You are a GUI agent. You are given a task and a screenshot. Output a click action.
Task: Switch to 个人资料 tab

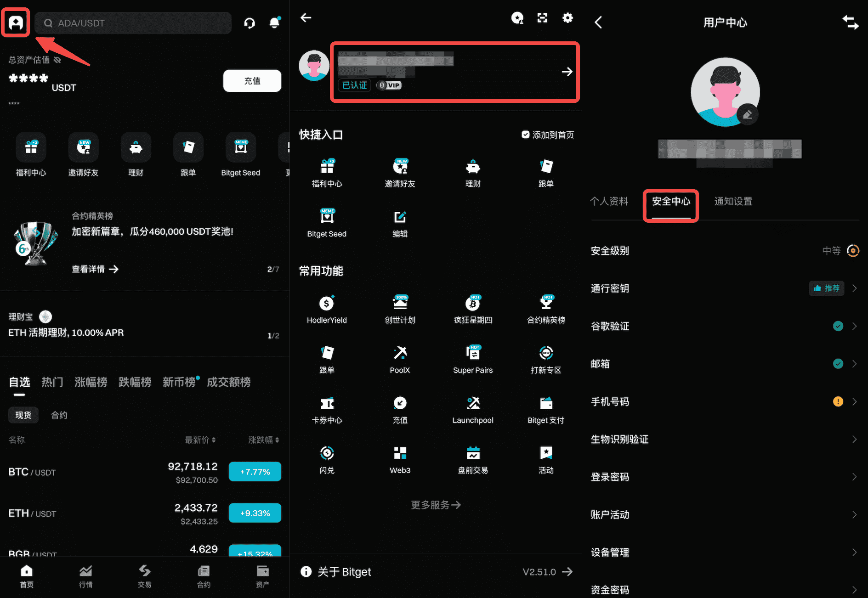click(x=609, y=201)
